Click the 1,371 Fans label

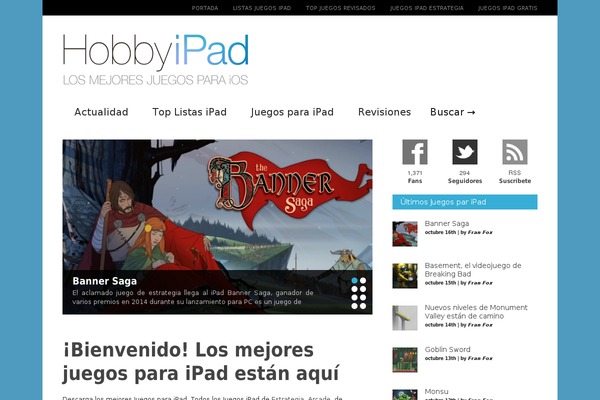415,177
